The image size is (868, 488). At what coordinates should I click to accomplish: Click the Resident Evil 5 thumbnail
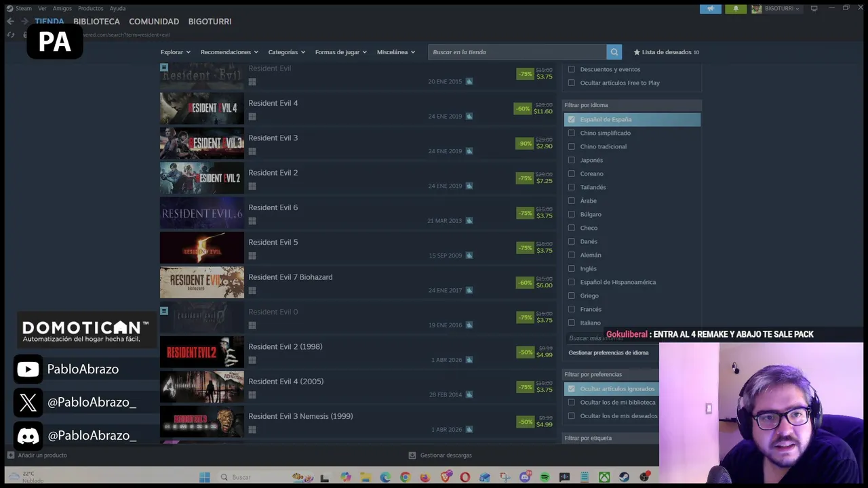pos(202,247)
